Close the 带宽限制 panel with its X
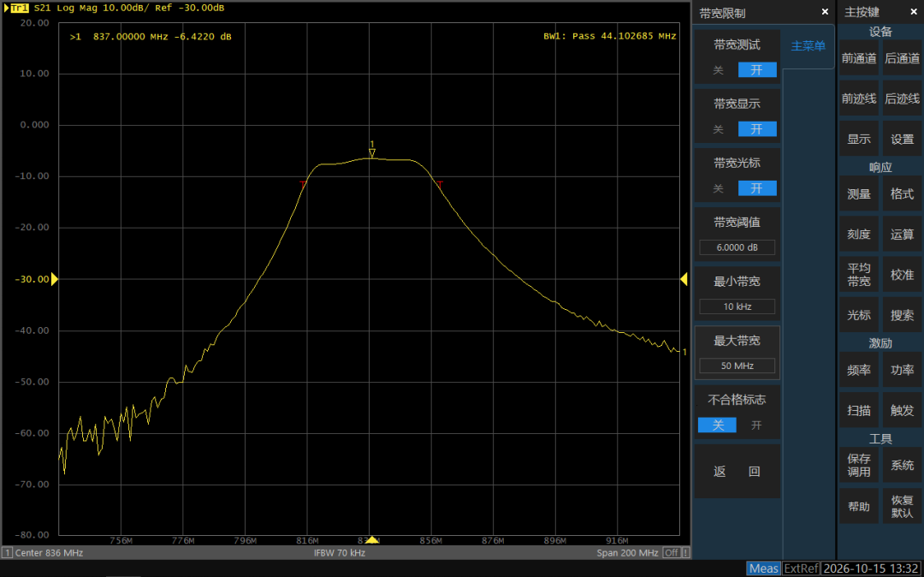 click(825, 12)
